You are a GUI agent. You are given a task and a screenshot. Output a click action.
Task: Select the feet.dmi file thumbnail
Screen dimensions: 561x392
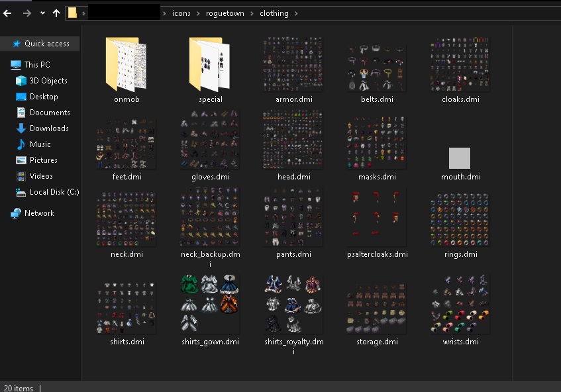[x=127, y=144]
